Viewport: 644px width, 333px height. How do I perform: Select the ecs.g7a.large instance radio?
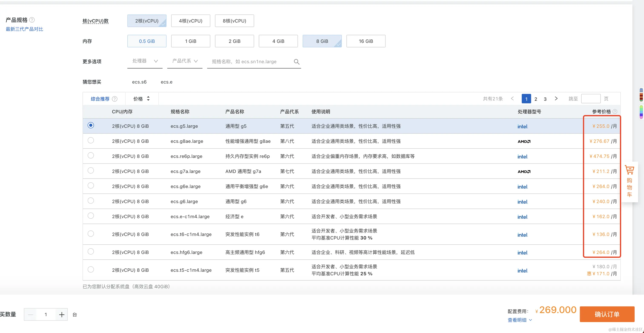pyautogui.click(x=91, y=171)
